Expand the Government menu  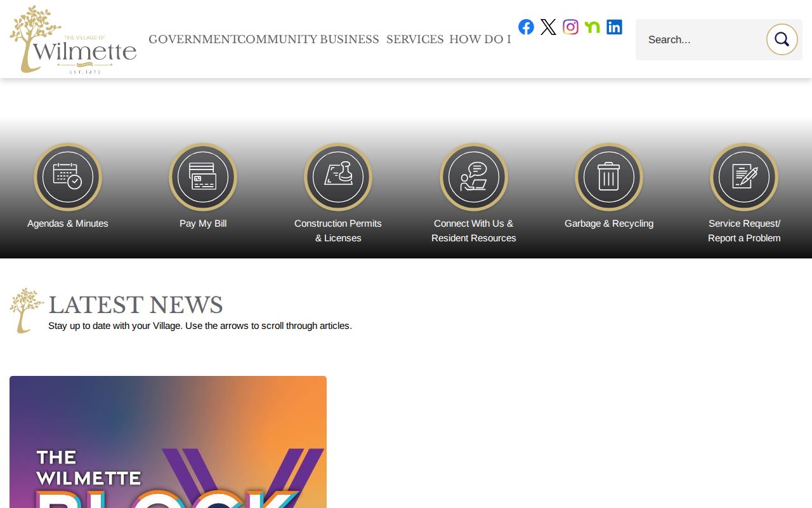193,39
